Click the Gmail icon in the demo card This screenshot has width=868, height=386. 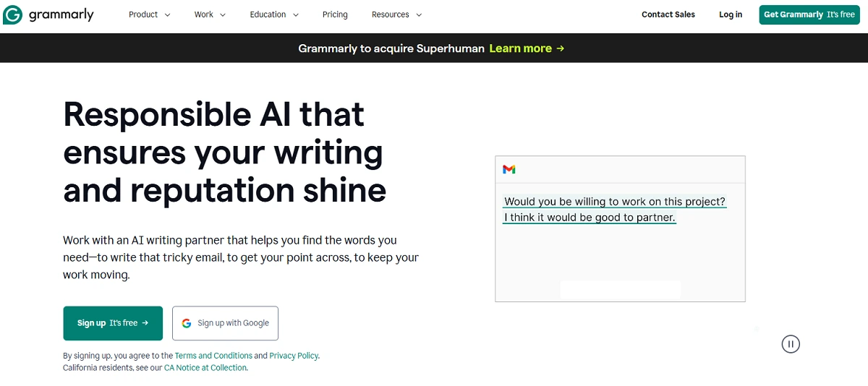tap(509, 169)
